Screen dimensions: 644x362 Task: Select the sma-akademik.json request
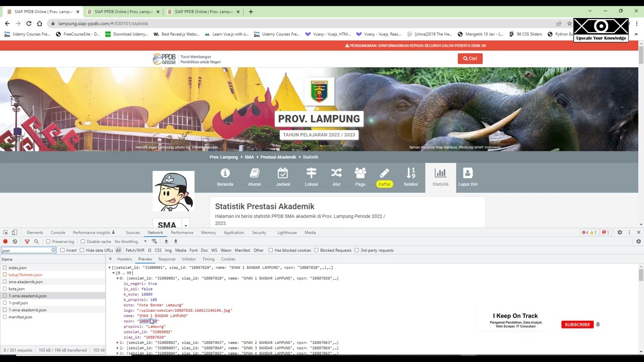[x=26, y=282]
